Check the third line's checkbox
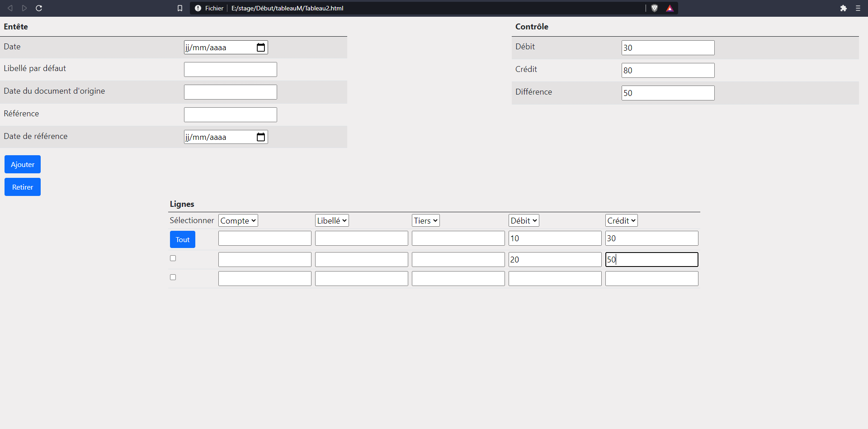868x429 pixels. (x=173, y=277)
